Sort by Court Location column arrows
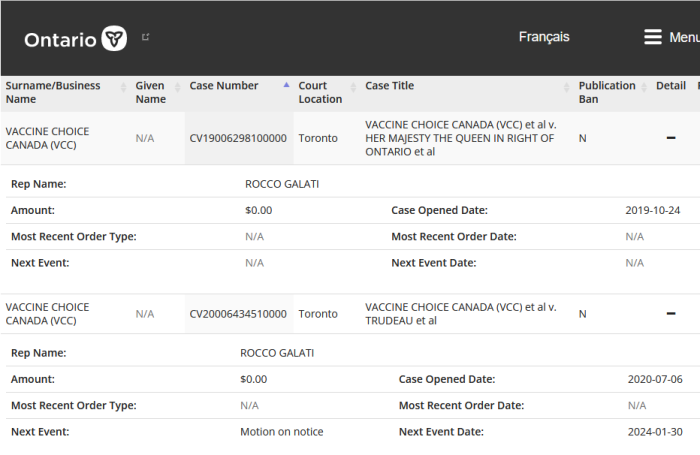Image resolution: width=700 pixels, height=455 pixels. [x=354, y=88]
